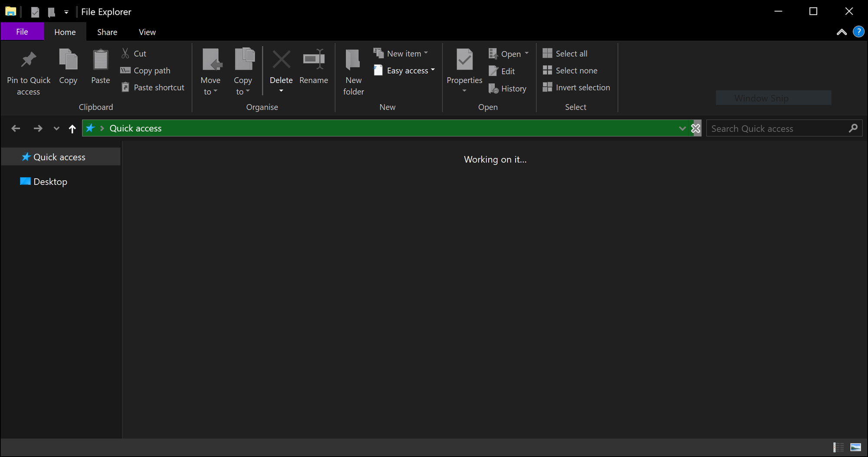Click the Rename icon
Viewport: 868px width, 457px height.
(x=314, y=59)
